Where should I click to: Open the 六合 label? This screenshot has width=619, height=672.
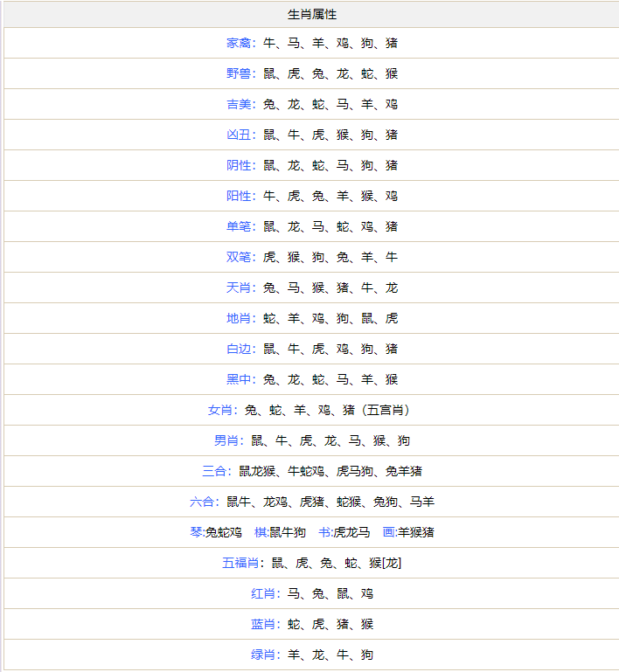click(x=202, y=502)
